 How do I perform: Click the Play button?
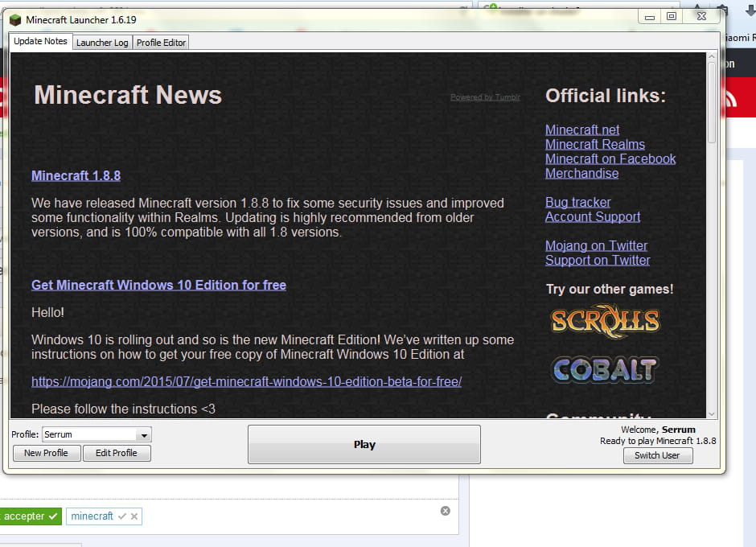coord(364,444)
